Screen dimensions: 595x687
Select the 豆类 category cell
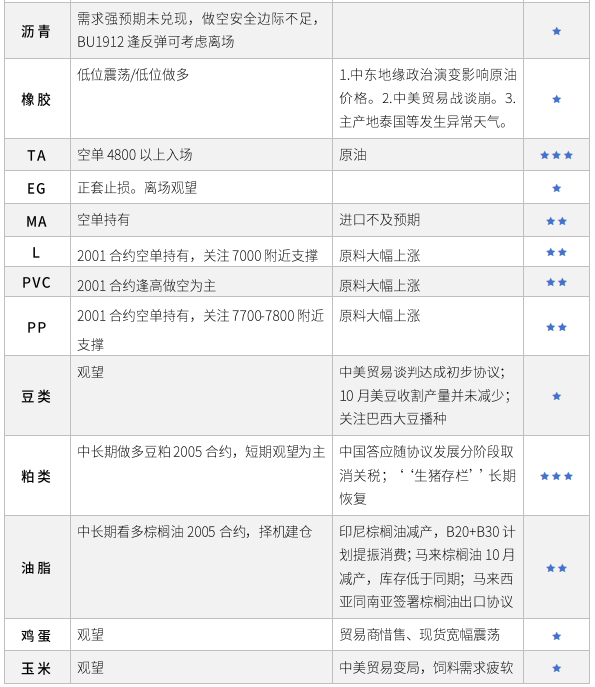pyautogui.click(x=37, y=396)
